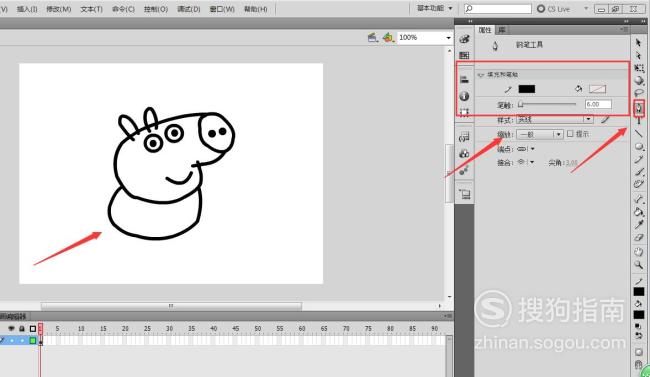Open the 100% stage zoom dropdown
This screenshot has width=650, height=377.
[424, 38]
